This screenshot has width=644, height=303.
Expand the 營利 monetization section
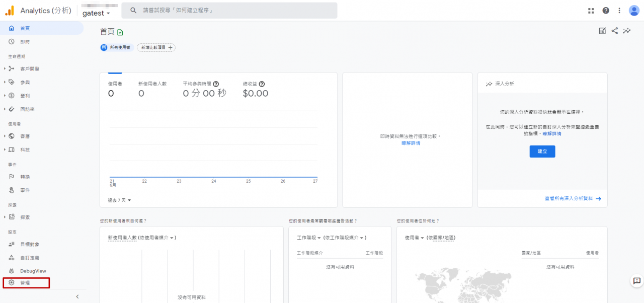click(x=25, y=96)
